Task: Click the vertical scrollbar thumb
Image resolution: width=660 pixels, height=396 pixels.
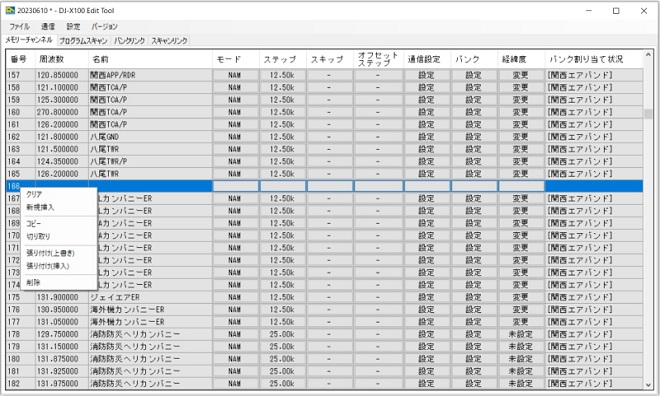Action: pos(648,114)
